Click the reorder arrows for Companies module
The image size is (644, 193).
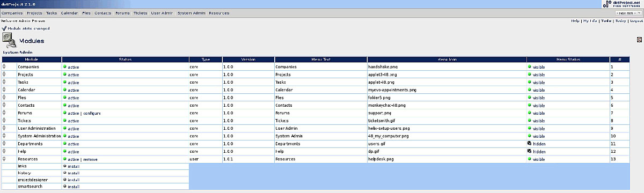pyautogui.click(x=4, y=66)
